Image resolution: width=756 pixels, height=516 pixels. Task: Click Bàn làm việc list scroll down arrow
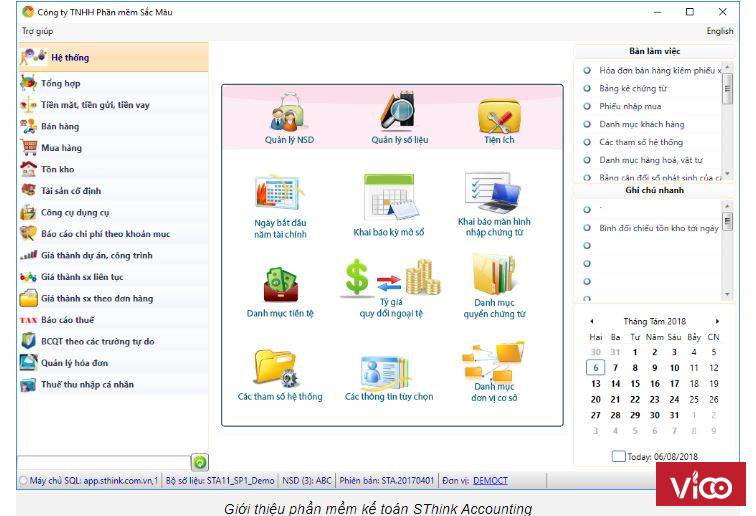(728, 174)
